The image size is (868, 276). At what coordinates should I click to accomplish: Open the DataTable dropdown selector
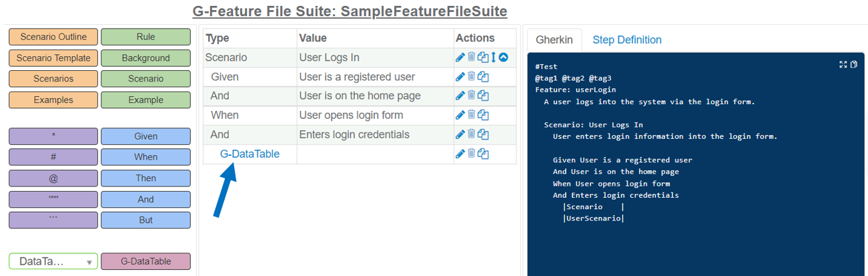click(x=53, y=261)
